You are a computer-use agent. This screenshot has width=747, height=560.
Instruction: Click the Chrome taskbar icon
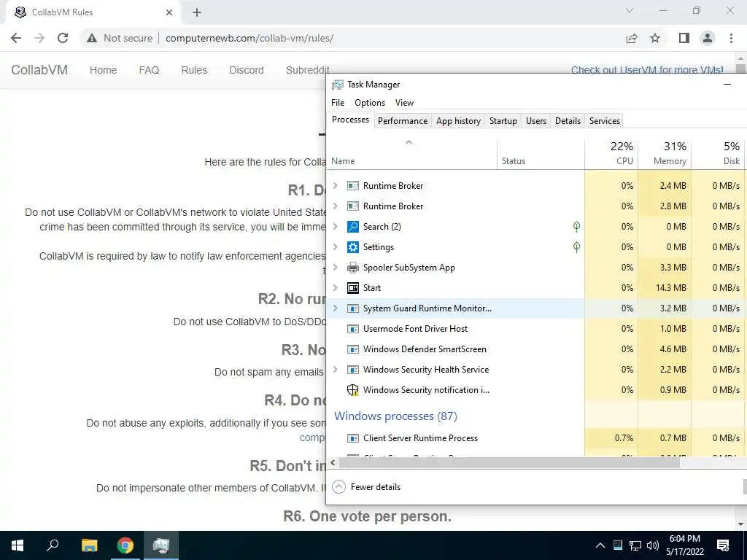pos(125,545)
